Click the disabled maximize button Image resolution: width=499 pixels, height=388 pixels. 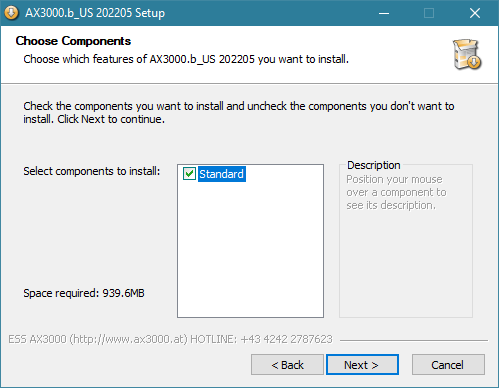tap(429, 13)
